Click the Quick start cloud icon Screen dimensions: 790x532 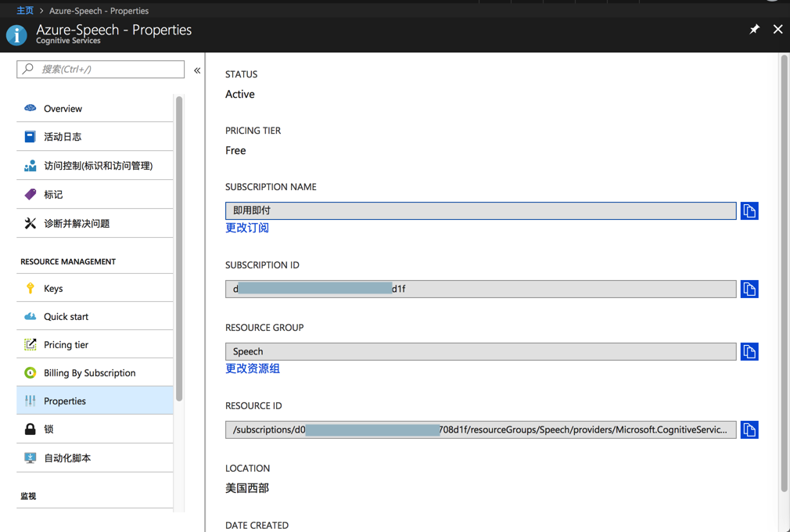[31, 317]
